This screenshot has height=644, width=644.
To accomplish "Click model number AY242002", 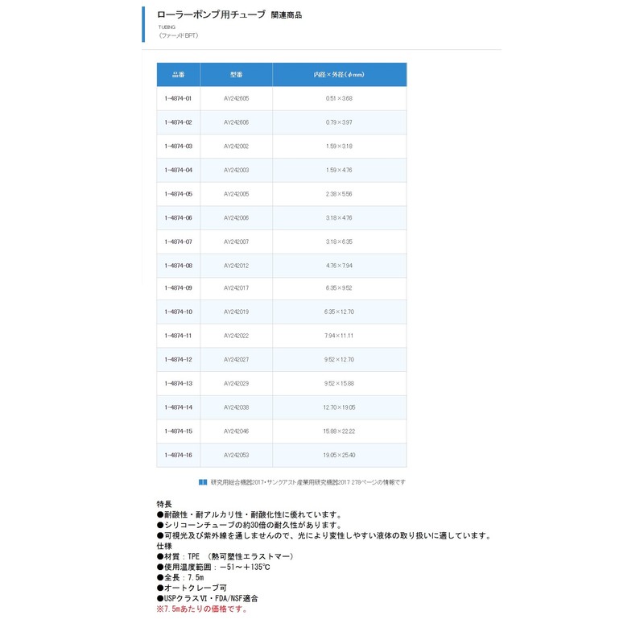I will tap(236, 147).
